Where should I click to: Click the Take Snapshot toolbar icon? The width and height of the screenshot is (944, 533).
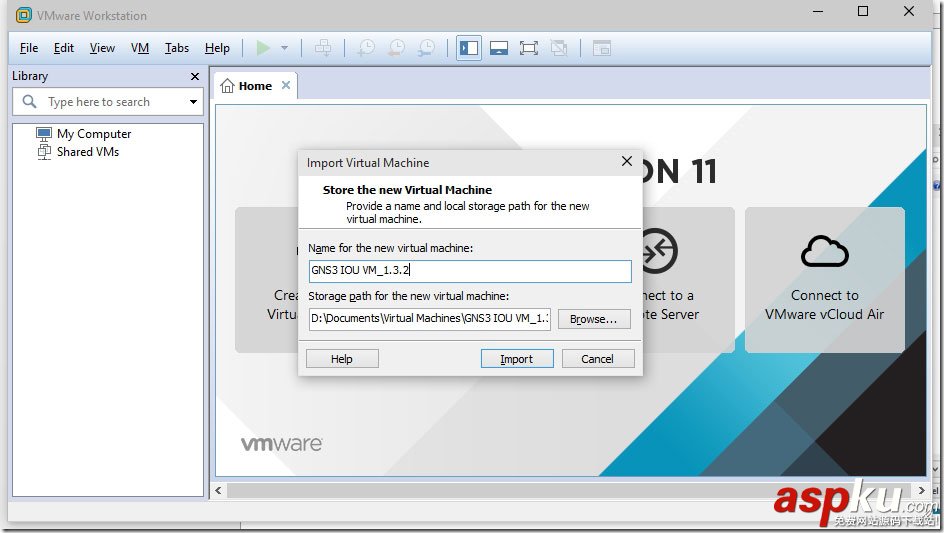coord(366,48)
